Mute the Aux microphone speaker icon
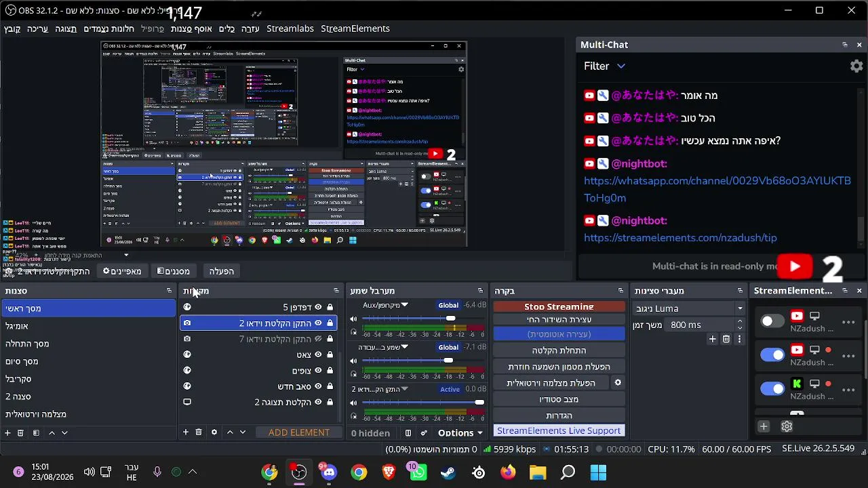Viewport: 868px width, 488px height. click(353, 319)
